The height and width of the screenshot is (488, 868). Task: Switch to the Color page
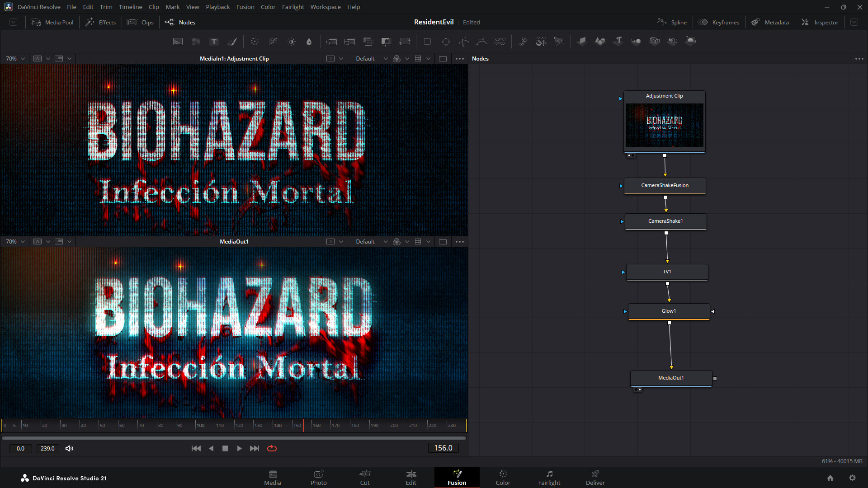coord(503,478)
